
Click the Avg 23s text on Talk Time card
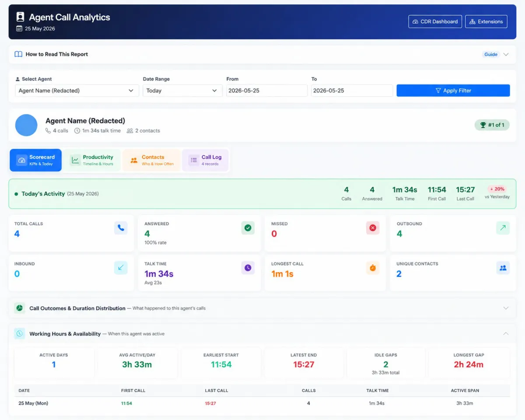coord(153,283)
